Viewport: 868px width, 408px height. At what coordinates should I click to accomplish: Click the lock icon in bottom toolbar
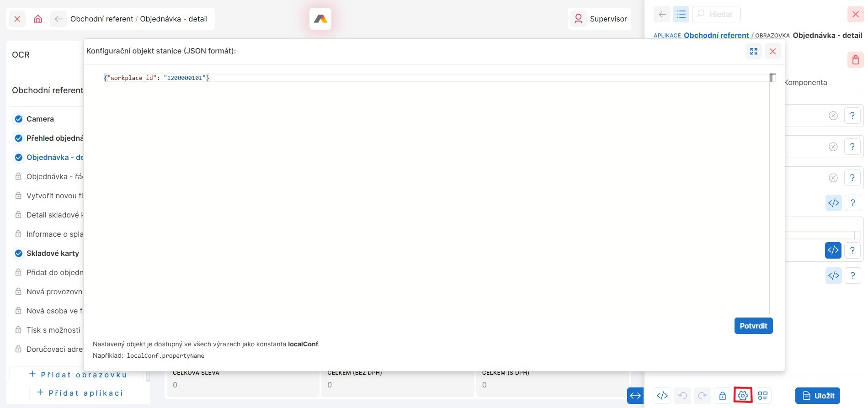click(723, 396)
